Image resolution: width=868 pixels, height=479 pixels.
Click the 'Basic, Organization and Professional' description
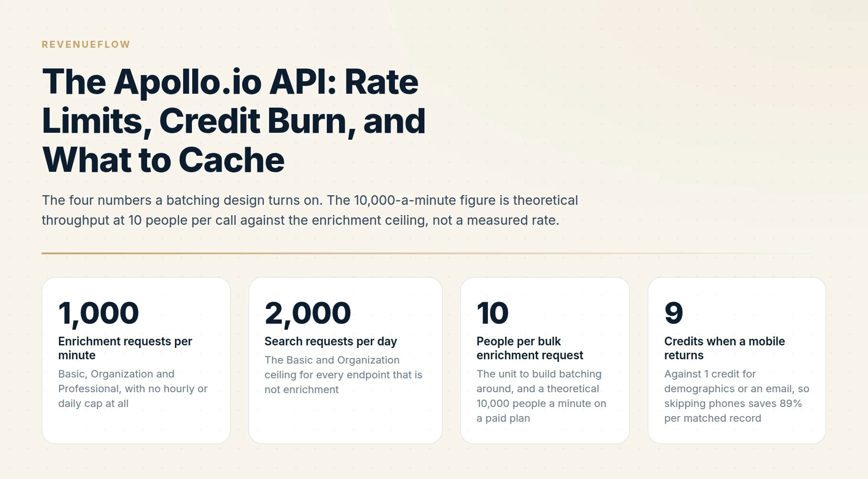(133, 388)
